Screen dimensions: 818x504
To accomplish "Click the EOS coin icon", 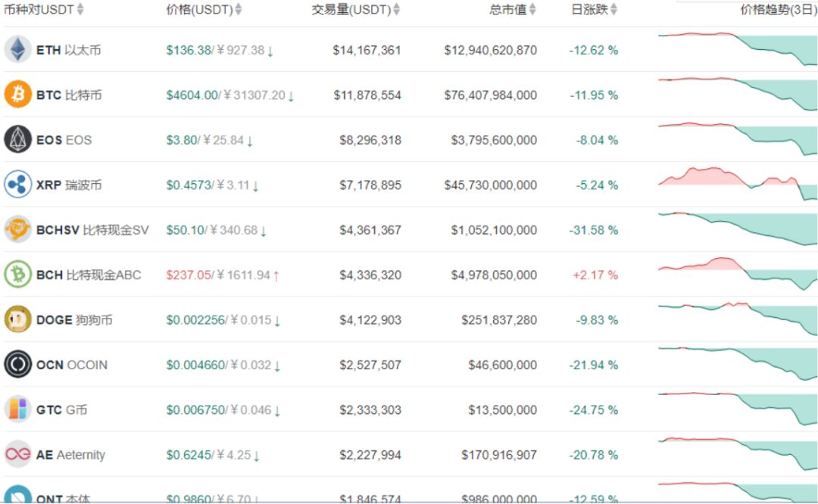I will 18,140.
